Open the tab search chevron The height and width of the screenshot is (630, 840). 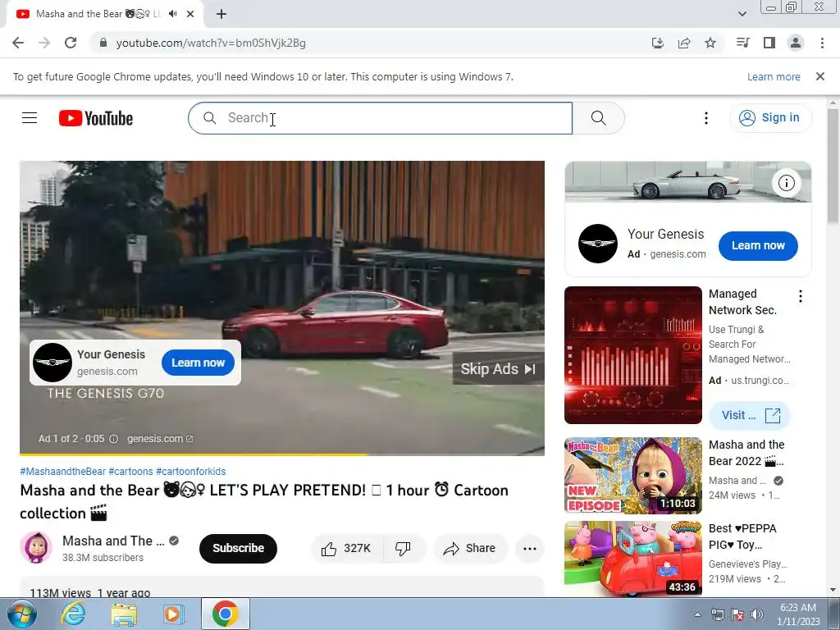point(742,14)
